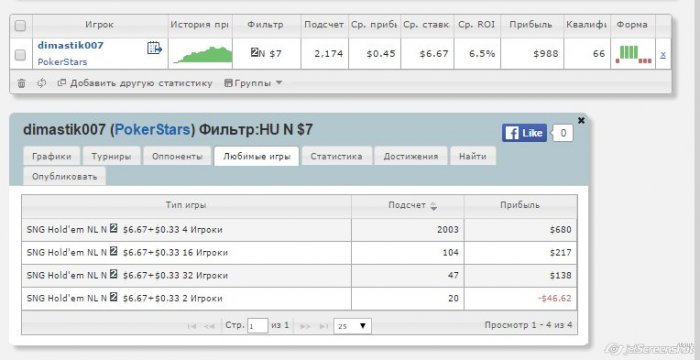Expand the Группы dropdown
Image resolution: width=700 pixels, height=360 pixels.
pyautogui.click(x=253, y=83)
